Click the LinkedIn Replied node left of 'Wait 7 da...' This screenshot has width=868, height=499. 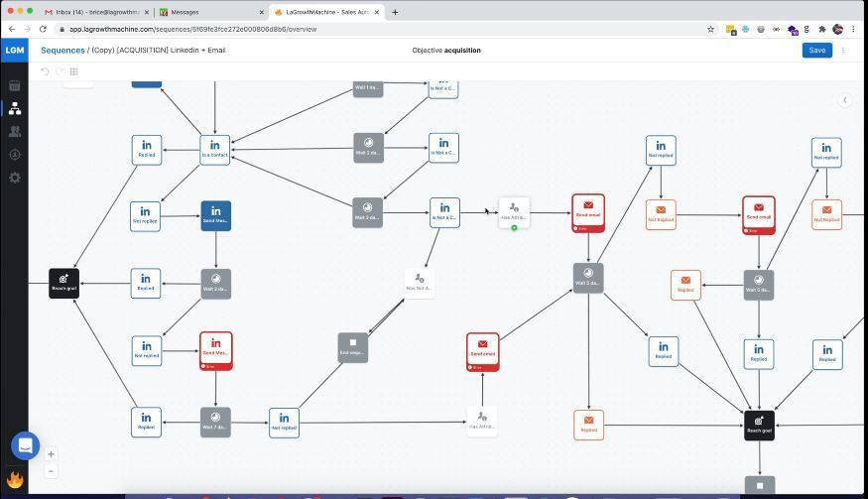pyautogui.click(x=146, y=422)
